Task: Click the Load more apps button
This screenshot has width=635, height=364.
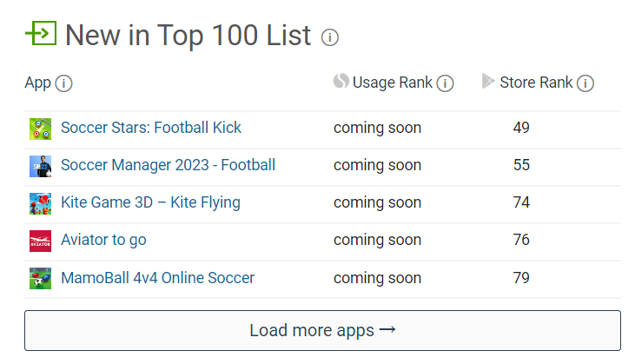Action: (x=322, y=330)
